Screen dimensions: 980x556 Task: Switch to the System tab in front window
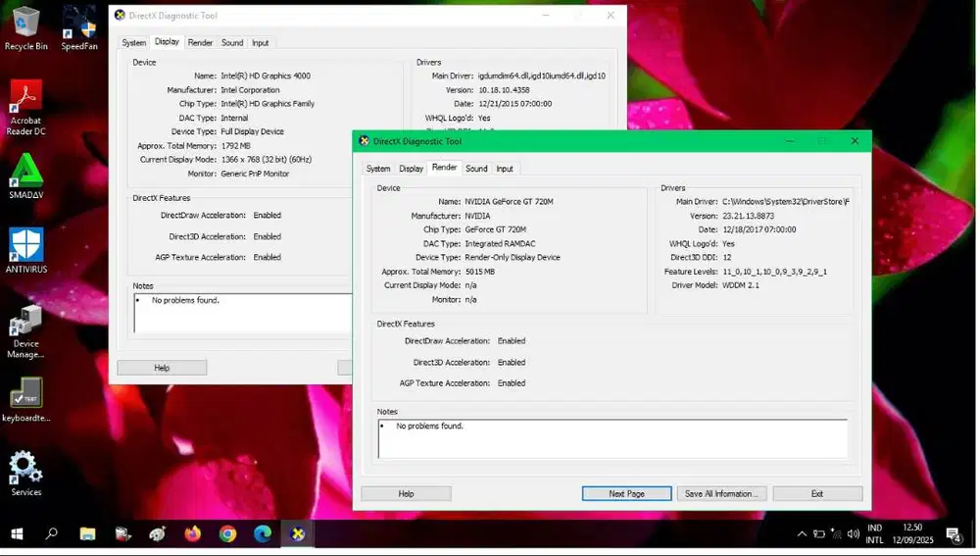click(x=378, y=169)
